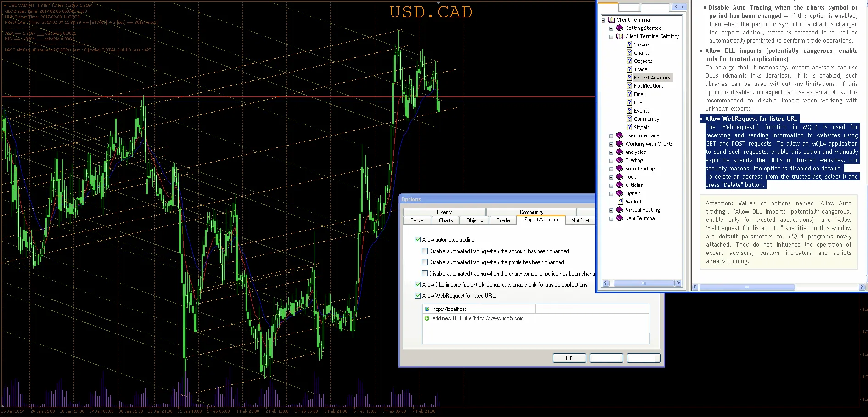
Task: Open the FTP help topic icon
Action: point(629,102)
